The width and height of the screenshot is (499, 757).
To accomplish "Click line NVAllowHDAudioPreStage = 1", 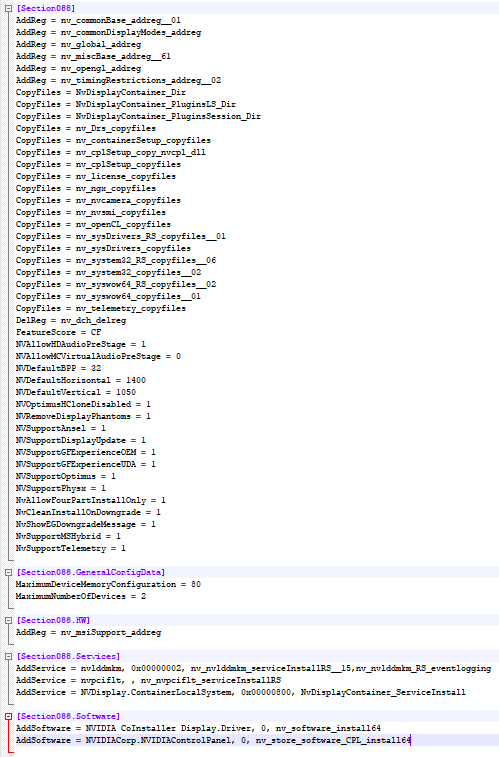I will point(81,344).
